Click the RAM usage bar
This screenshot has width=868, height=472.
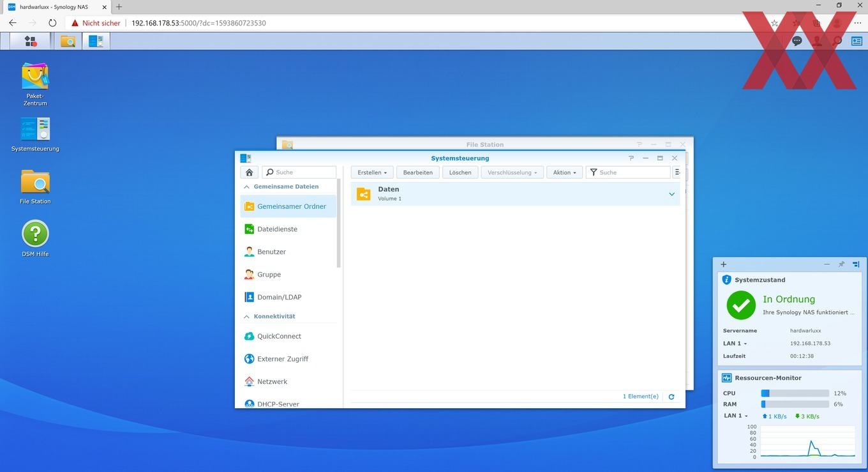(795, 404)
